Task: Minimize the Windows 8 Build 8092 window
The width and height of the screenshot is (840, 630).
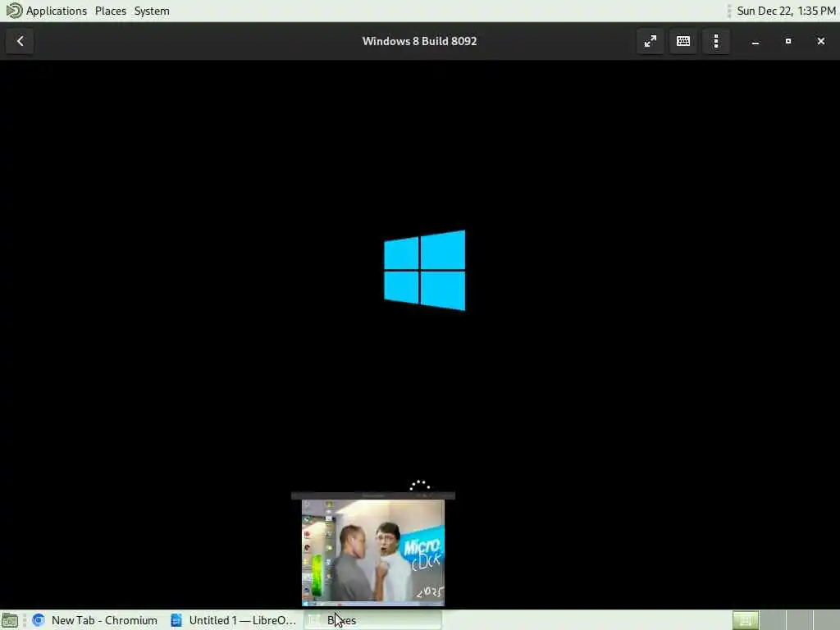Action: click(x=756, y=41)
